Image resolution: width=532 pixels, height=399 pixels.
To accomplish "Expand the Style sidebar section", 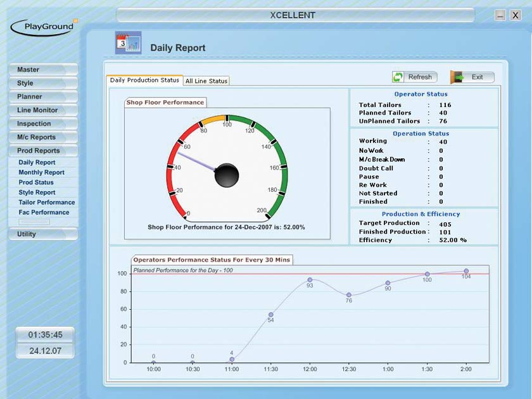I will [42, 83].
